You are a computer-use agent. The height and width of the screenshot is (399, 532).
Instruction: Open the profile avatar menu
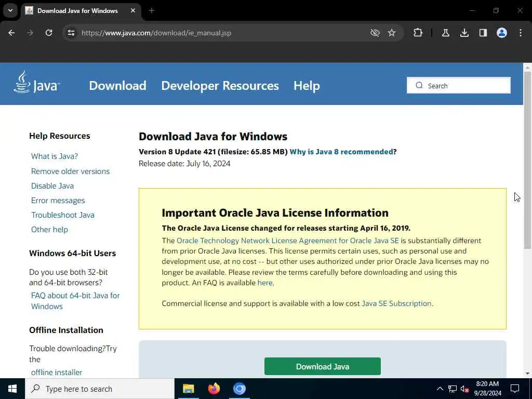click(502, 33)
